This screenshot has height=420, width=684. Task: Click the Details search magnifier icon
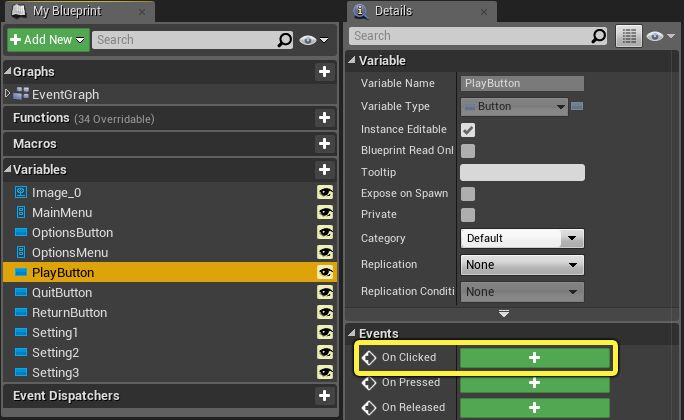click(598, 36)
